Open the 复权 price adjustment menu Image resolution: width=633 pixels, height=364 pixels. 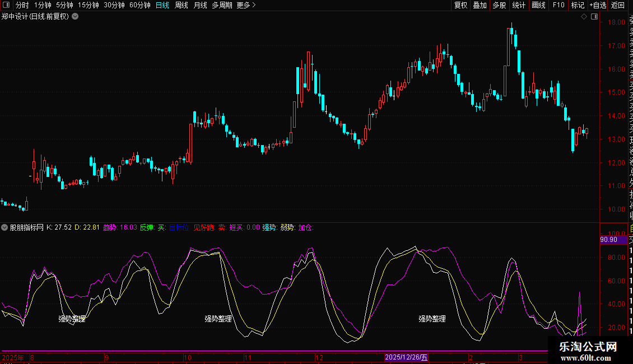click(x=460, y=5)
